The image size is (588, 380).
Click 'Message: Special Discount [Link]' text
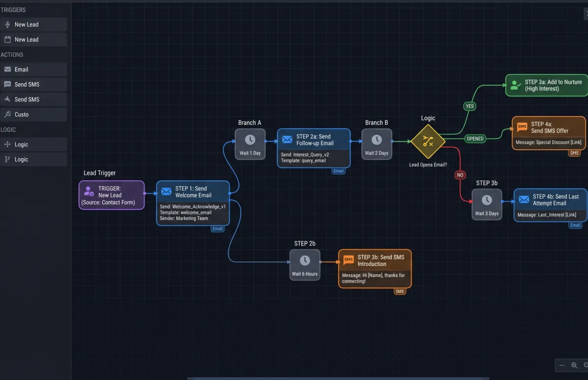point(549,142)
